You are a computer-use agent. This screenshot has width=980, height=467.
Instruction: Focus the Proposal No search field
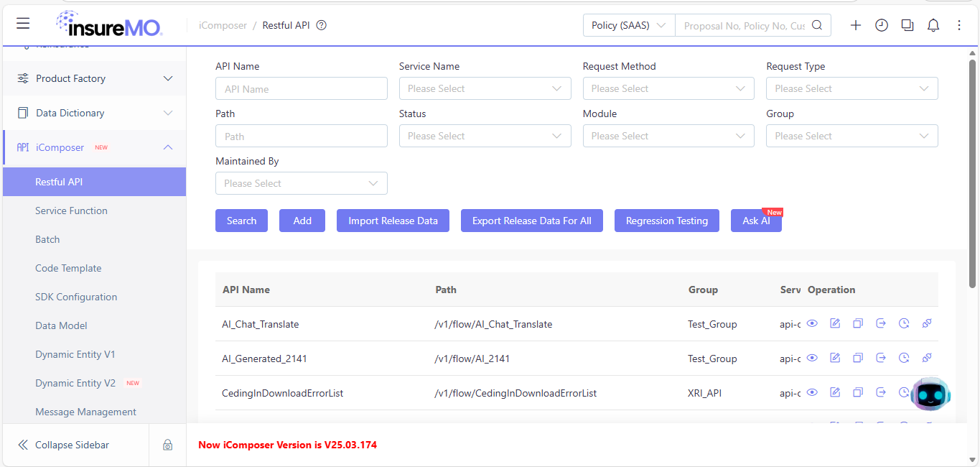click(743, 25)
